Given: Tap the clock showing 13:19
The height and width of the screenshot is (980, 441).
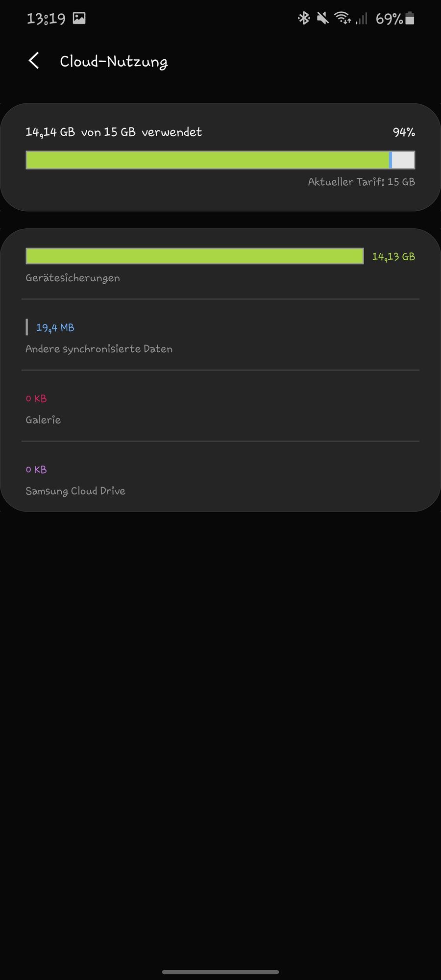Looking at the screenshot, I should (x=46, y=19).
